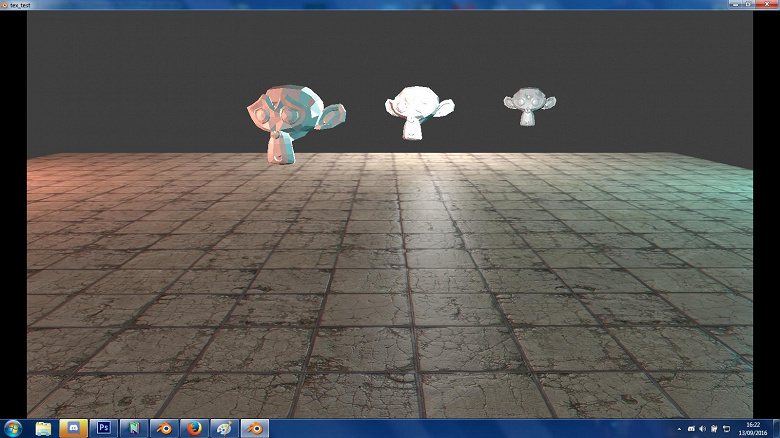The width and height of the screenshot is (780, 438).
Task: Maximize the tex_test window
Action: (x=748, y=4)
